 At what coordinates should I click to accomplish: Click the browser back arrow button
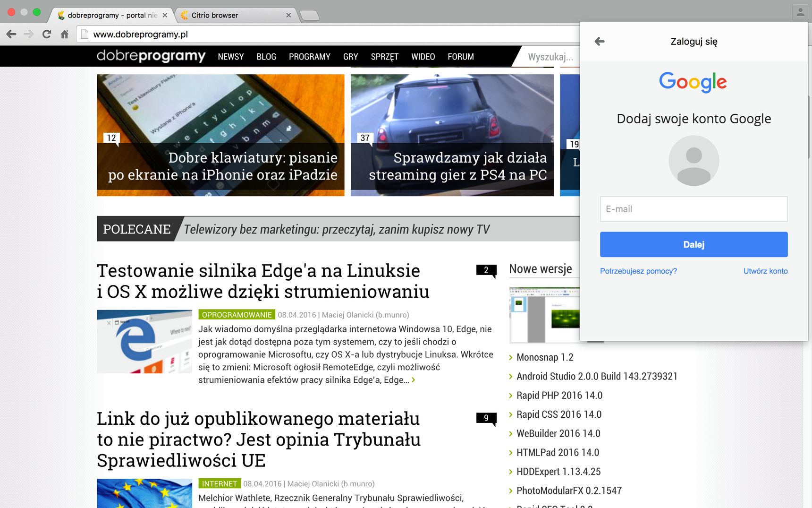(11, 34)
